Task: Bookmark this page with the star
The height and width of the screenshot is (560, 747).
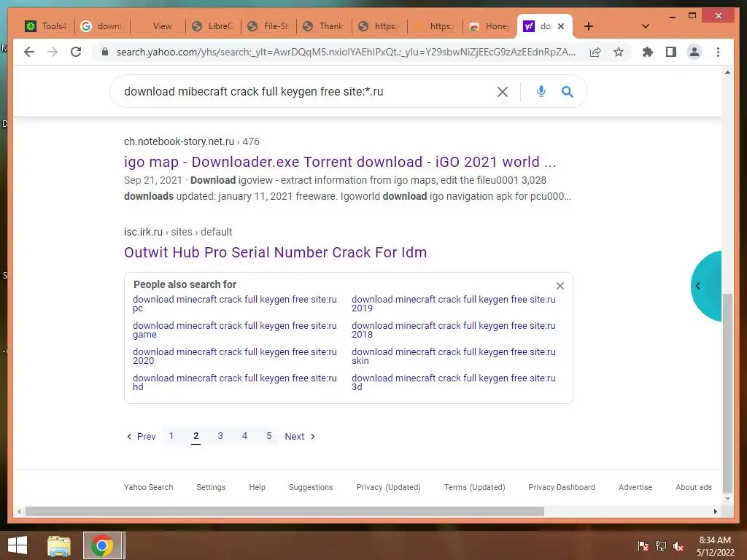Action: [x=619, y=52]
